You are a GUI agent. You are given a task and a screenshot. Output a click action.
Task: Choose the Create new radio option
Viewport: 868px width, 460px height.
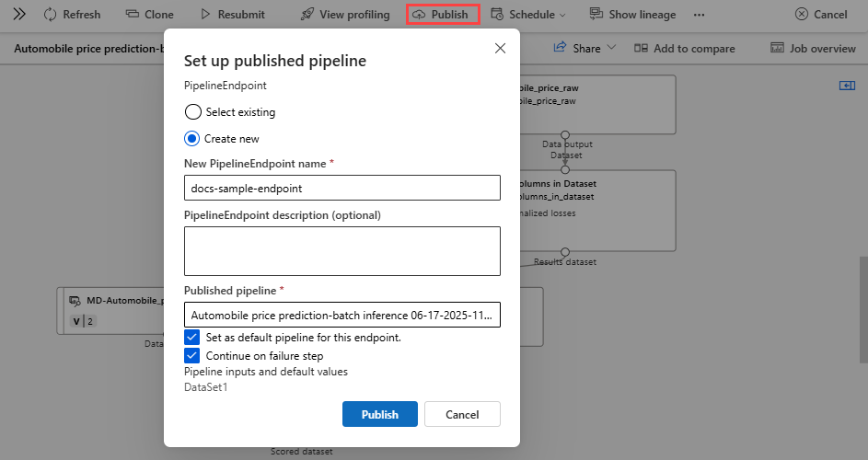192,139
